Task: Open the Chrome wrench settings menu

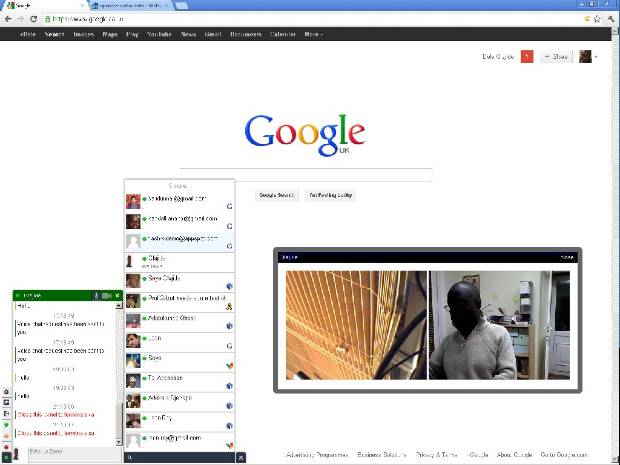Action: click(x=611, y=19)
